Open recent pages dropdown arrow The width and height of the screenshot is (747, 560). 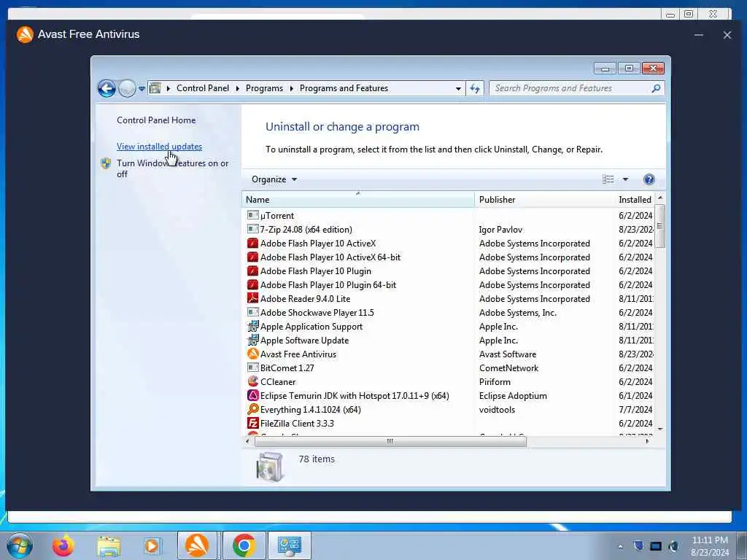[x=142, y=88]
